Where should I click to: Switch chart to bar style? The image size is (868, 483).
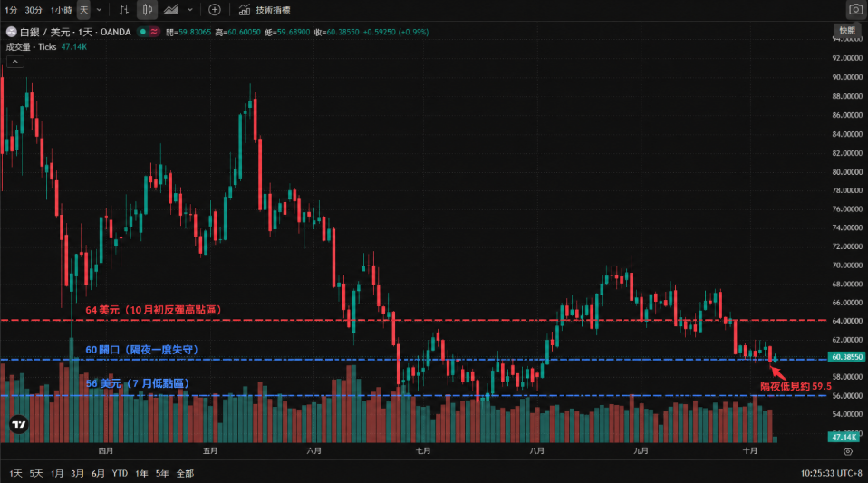point(124,10)
